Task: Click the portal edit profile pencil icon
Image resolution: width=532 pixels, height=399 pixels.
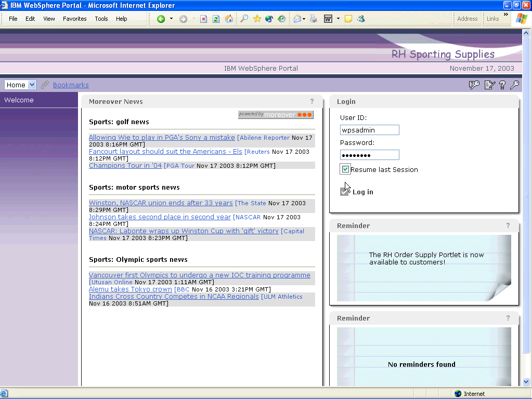Action: [x=489, y=85]
